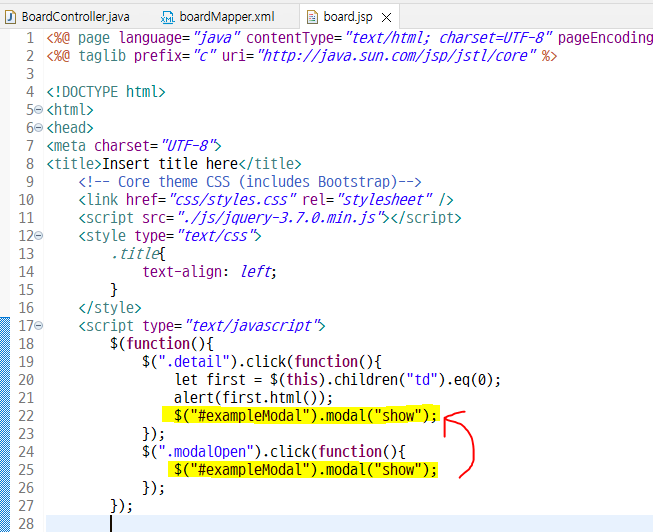653x532 pixels.
Task: Click the alert(first.html()) statement
Action: 253,398
